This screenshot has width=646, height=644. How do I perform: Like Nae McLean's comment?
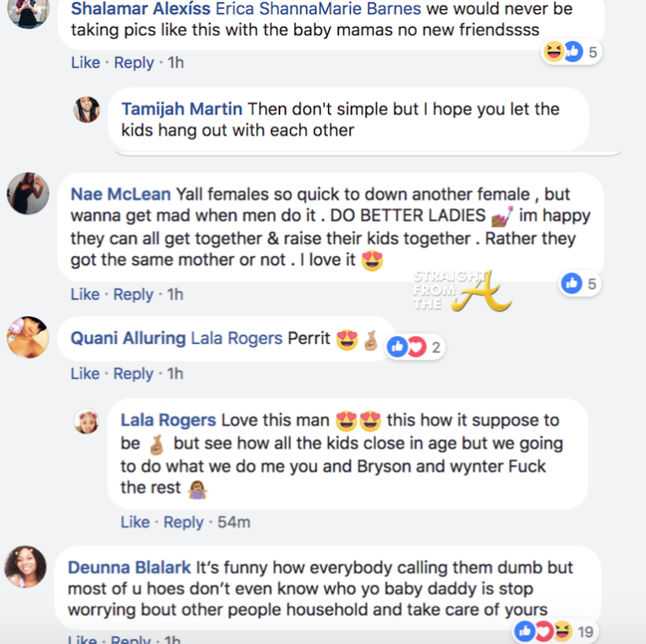[x=85, y=294]
